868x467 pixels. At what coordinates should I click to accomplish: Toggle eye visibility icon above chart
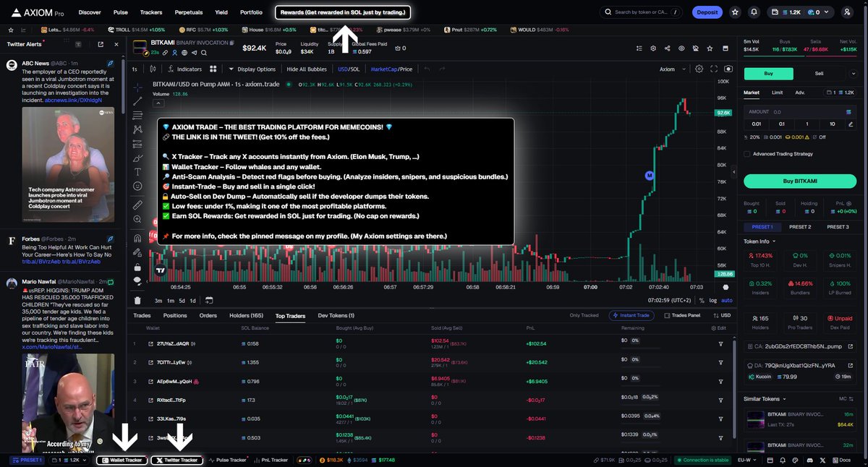(x=681, y=48)
